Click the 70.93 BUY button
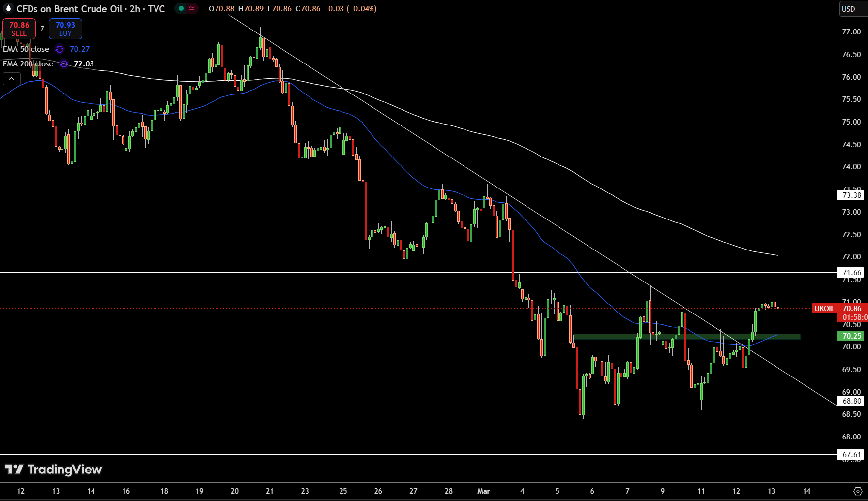The image size is (868, 501). (x=65, y=29)
